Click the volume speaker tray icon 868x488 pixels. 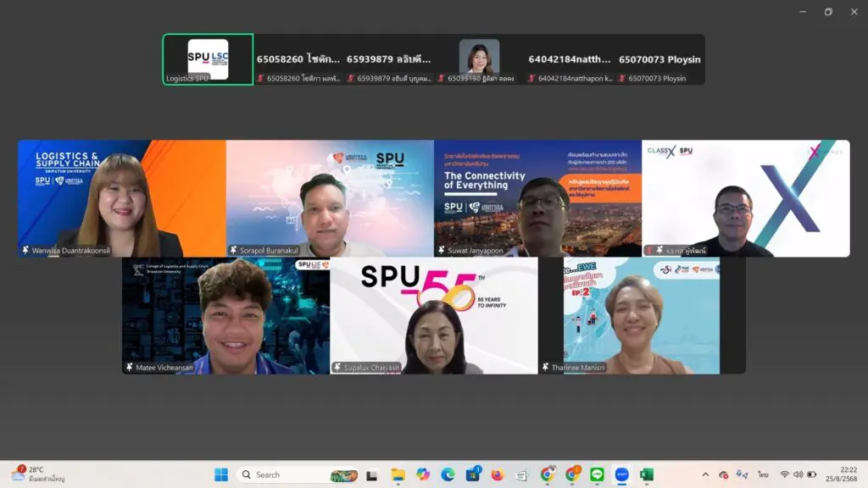tap(798, 474)
